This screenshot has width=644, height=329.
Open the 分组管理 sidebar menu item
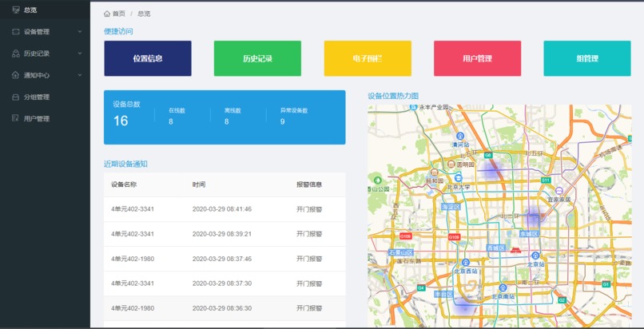pyautogui.click(x=45, y=97)
